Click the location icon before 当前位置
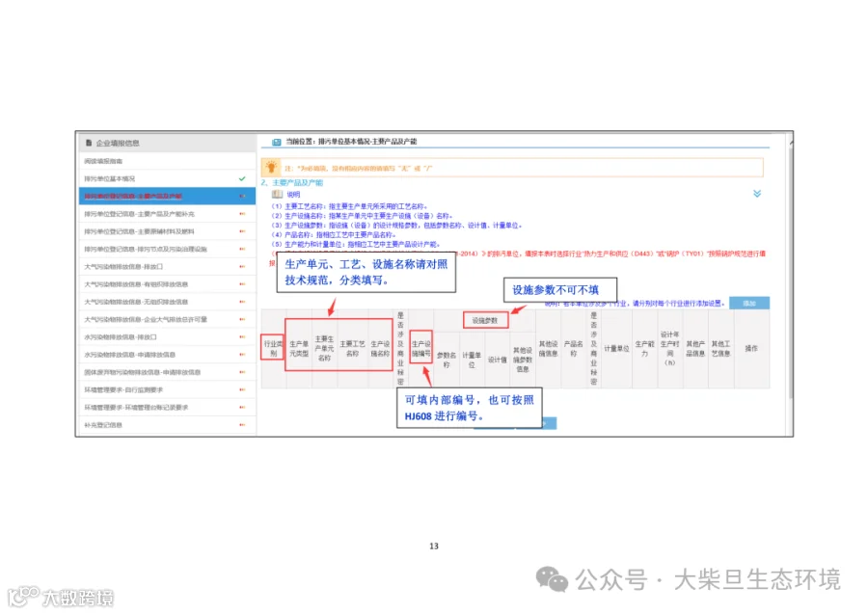This screenshot has width=868, height=614. coord(276,142)
